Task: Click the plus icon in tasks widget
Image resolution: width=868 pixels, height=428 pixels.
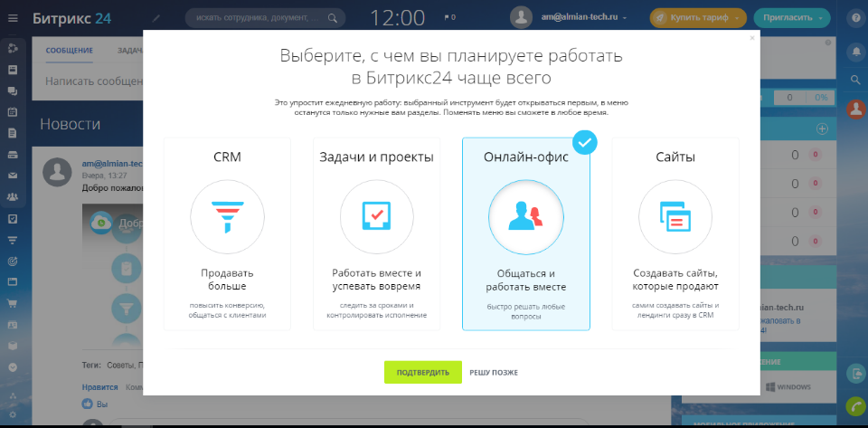Action: coord(822,129)
